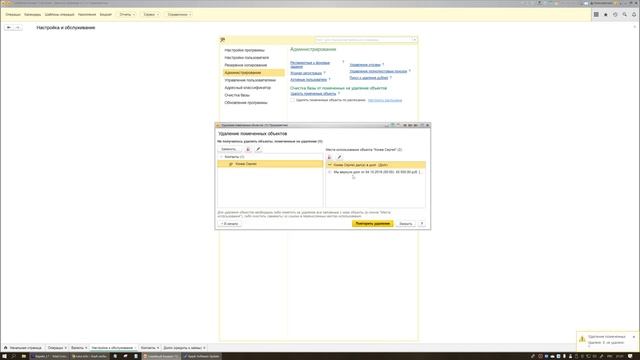Switch to the Контакты bottom tab
Image resolution: width=640 pixels, height=360 pixels.
[x=147, y=348]
